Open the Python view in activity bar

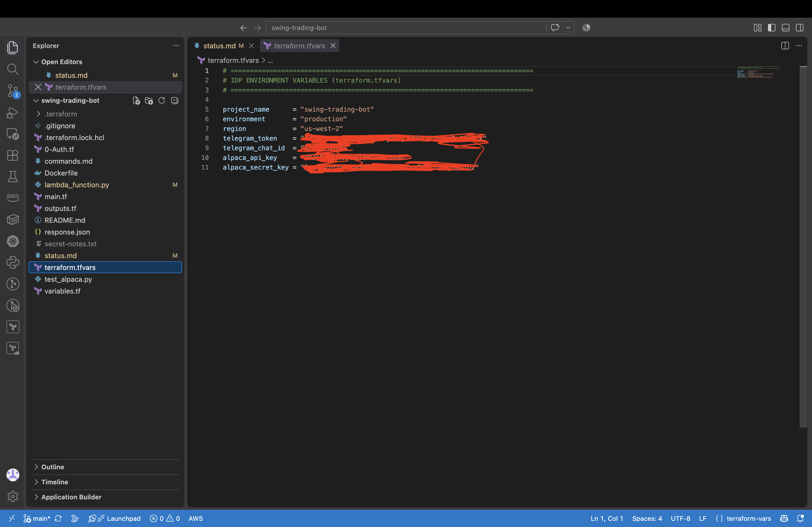(13, 262)
